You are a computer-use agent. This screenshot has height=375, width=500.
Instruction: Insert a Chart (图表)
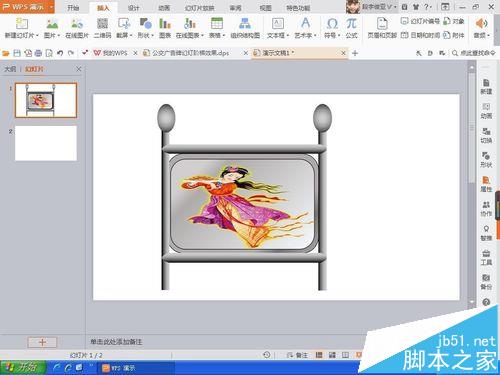[x=165, y=24]
